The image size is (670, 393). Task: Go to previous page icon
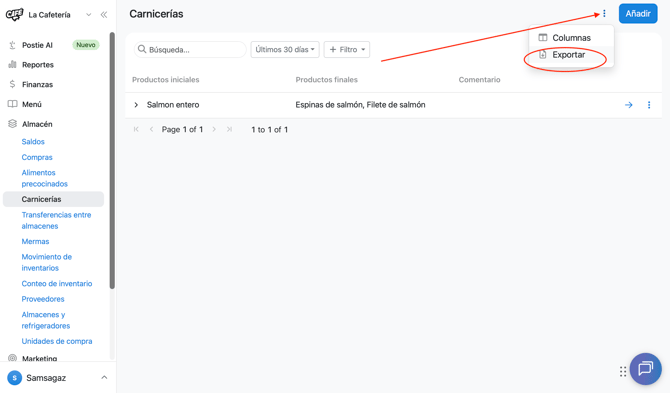(x=151, y=129)
